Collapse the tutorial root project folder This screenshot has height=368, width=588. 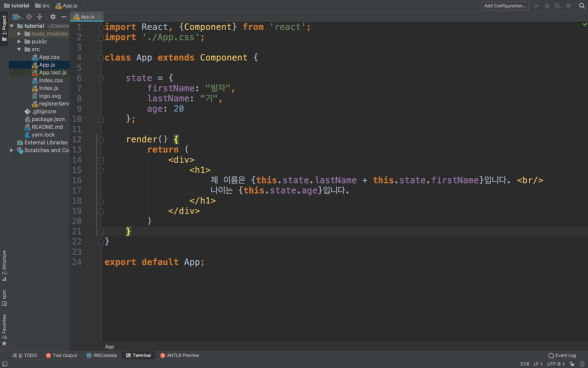tap(12, 26)
